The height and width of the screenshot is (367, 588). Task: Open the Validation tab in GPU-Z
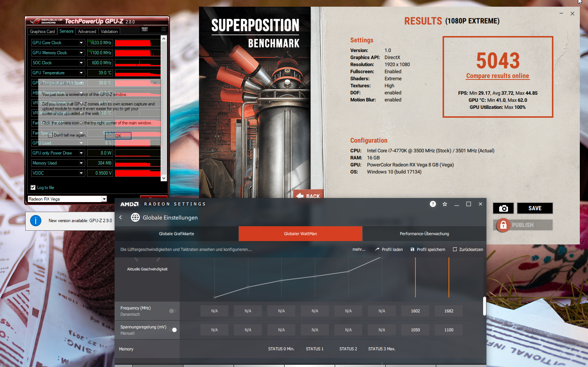click(109, 32)
